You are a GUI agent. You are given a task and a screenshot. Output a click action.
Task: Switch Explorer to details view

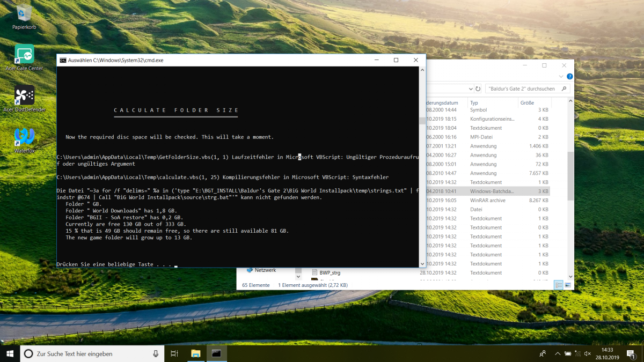point(559,285)
